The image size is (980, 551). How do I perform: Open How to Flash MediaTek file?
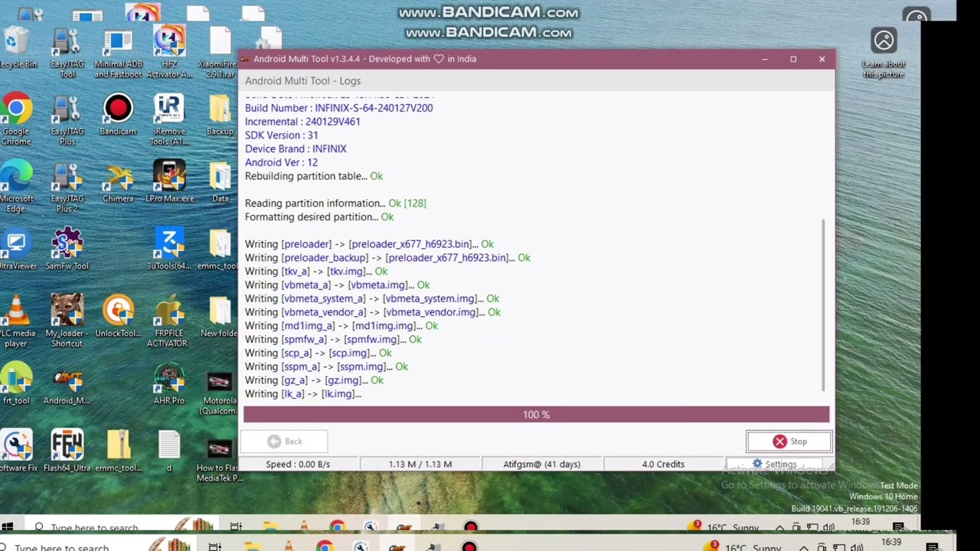tap(220, 461)
